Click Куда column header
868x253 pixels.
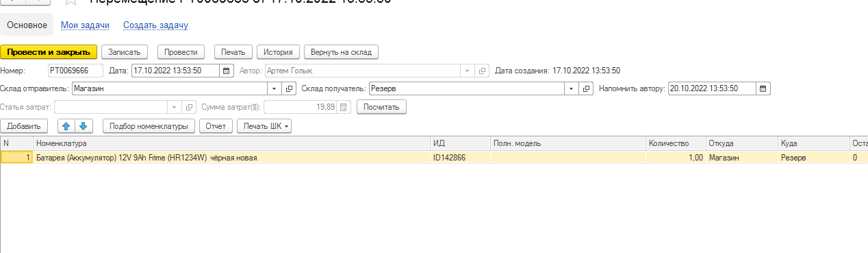[x=813, y=143]
